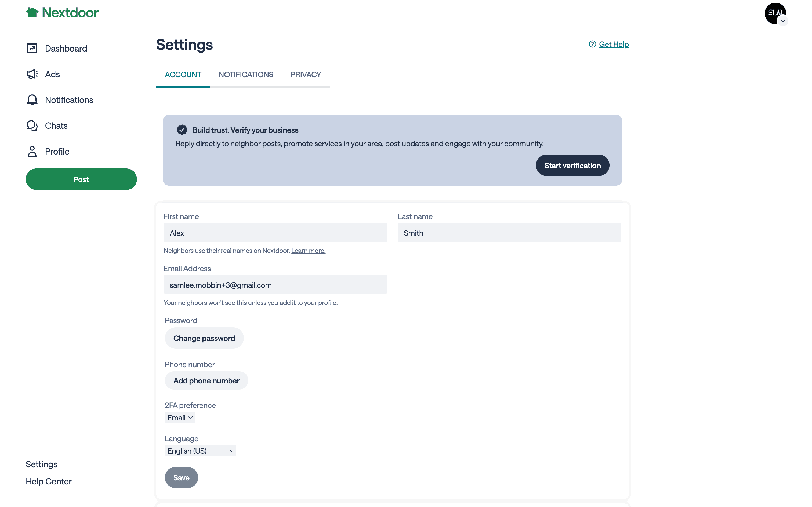This screenshot has width=812, height=507.
Task: Switch to the Privacy settings tab
Action: click(306, 75)
